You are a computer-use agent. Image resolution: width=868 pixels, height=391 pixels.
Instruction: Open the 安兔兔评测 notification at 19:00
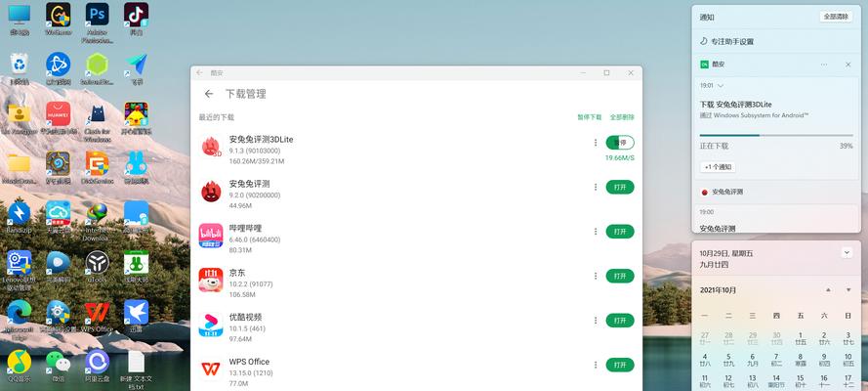[776, 219]
